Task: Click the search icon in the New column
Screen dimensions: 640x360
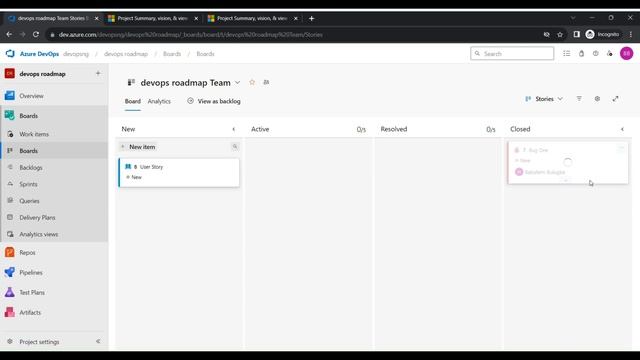Action: click(x=235, y=147)
